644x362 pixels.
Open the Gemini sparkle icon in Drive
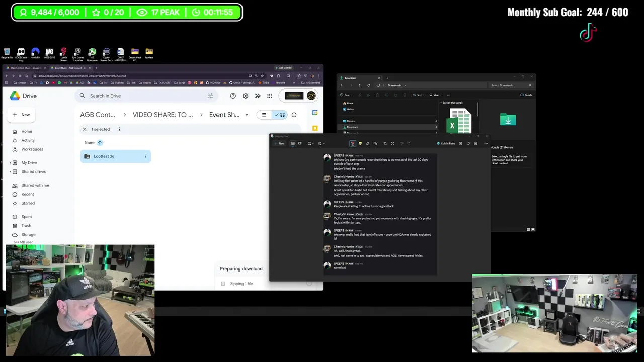click(258, 96)
